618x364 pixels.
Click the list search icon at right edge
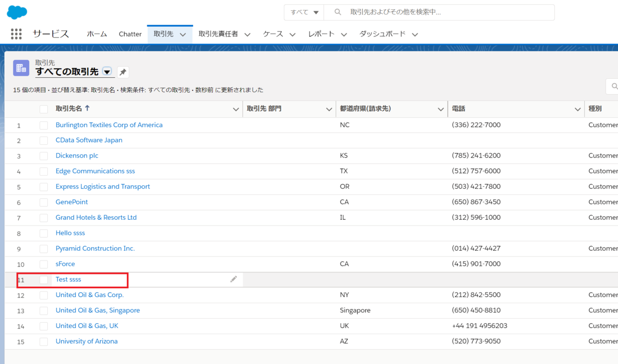point(614,86)
